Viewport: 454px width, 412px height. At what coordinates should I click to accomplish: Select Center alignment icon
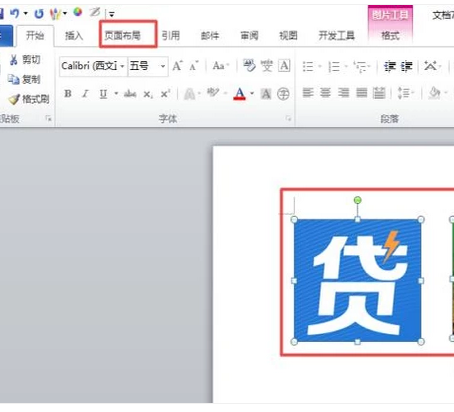click(326, 92)
